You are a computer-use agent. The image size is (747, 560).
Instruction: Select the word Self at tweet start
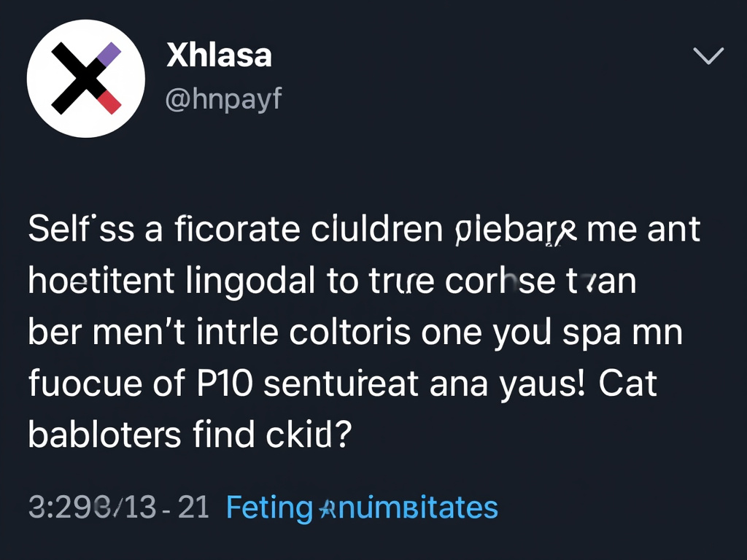(61, 228)
